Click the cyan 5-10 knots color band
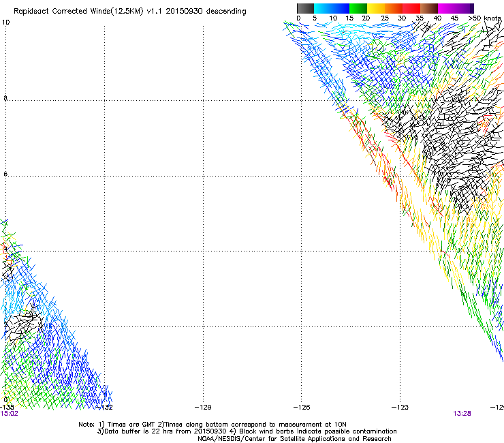Screen dimensions: 504x443 323,8
